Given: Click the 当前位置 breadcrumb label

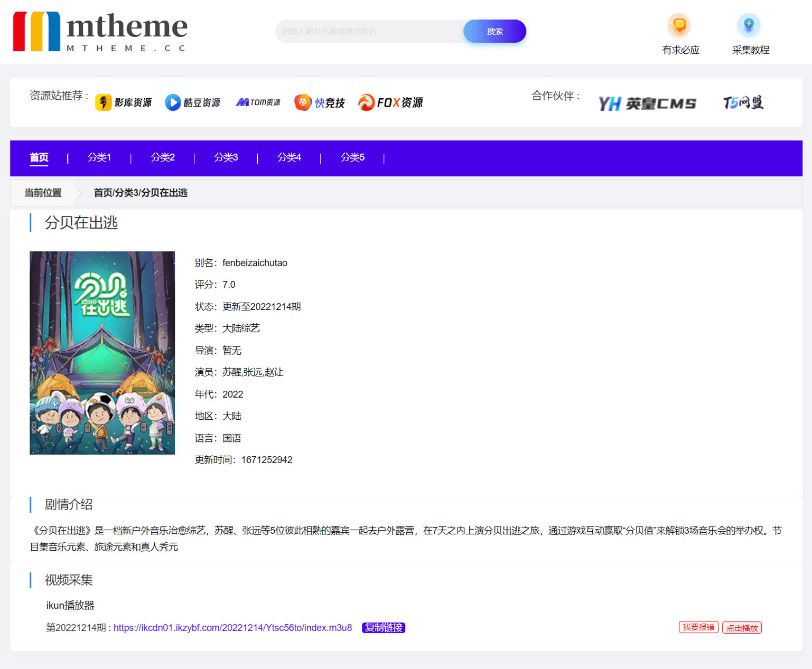Looking at the screenshot, I should pyautogui.click(x=43, y=193).
